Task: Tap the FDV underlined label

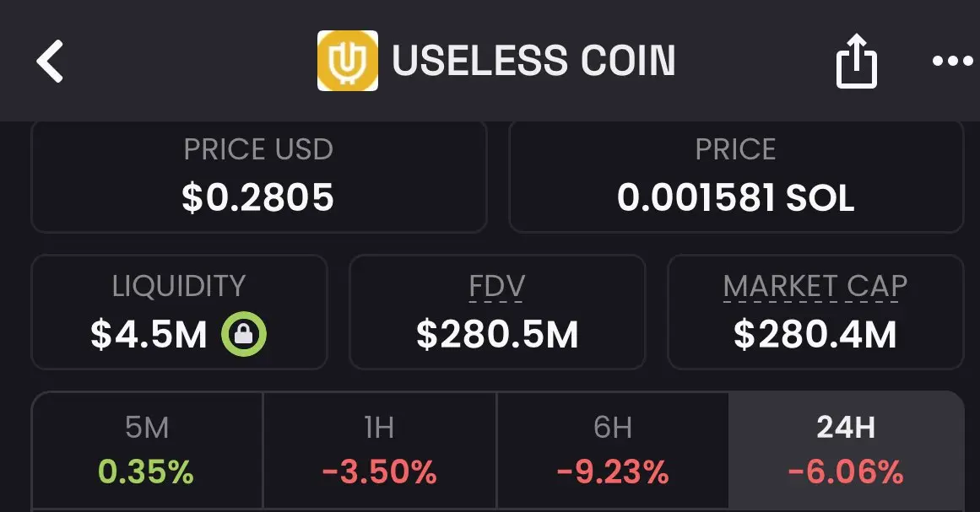Action: click(497, 287)
